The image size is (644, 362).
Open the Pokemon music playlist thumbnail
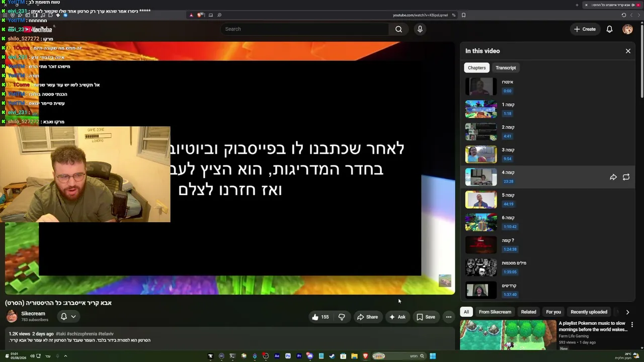pyautogui.click(x=508, y=335)
